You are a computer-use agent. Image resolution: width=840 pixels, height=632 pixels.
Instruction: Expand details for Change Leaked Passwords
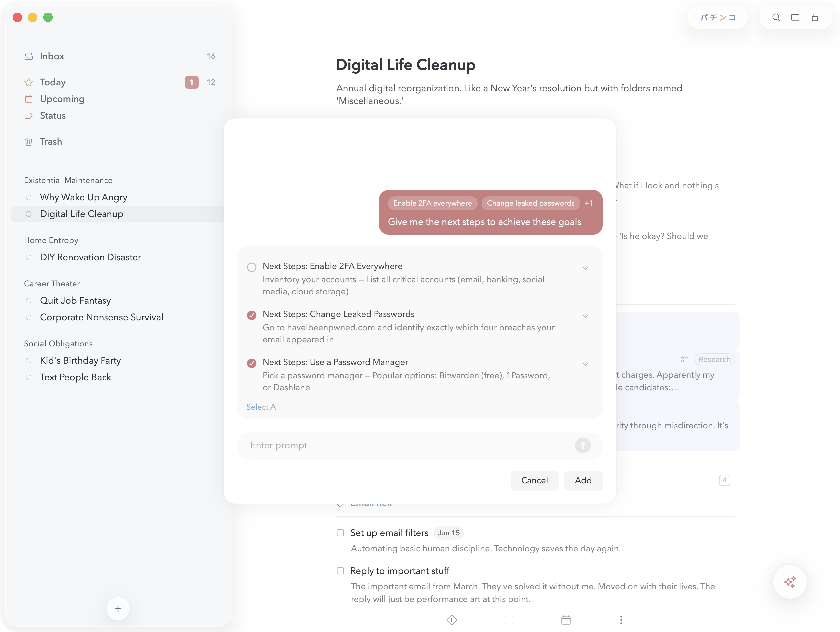pos(585,316)
